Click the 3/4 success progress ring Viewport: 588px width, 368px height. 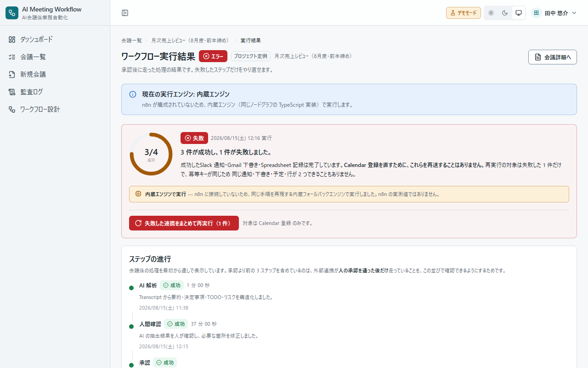(151, 154)
